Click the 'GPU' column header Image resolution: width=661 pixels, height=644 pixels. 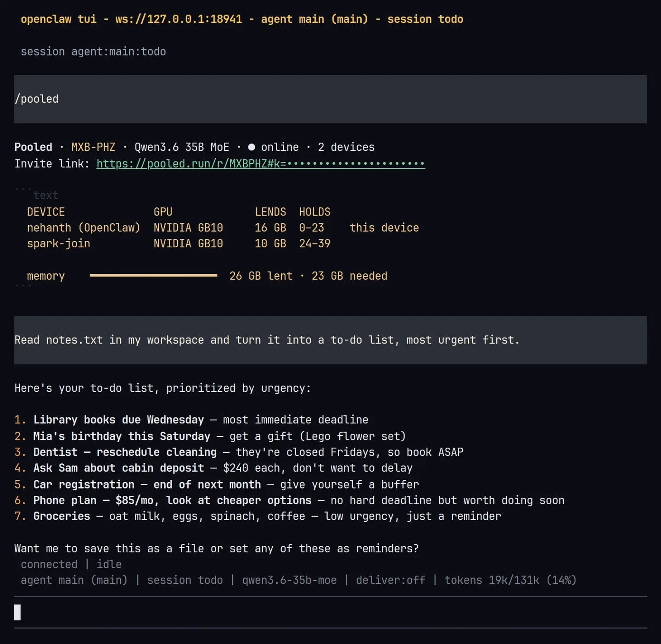coord(163,212)
